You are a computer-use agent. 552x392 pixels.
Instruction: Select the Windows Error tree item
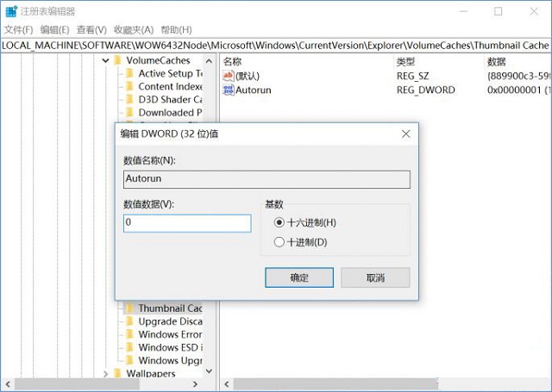pos(171,334)
